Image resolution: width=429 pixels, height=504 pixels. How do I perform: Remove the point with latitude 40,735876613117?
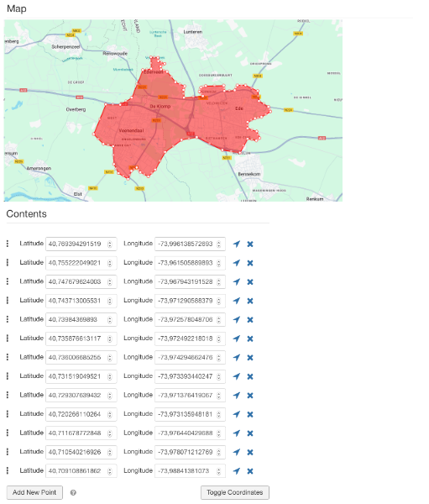250,339
